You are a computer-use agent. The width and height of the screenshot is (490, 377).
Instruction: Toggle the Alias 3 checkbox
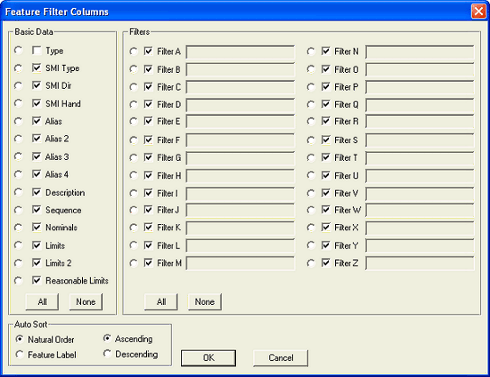36,156
